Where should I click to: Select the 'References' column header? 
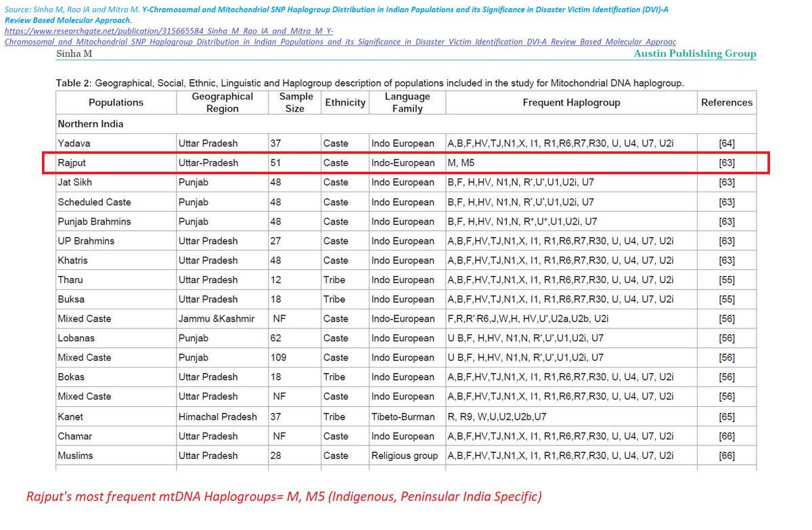[x=727, y=102]
